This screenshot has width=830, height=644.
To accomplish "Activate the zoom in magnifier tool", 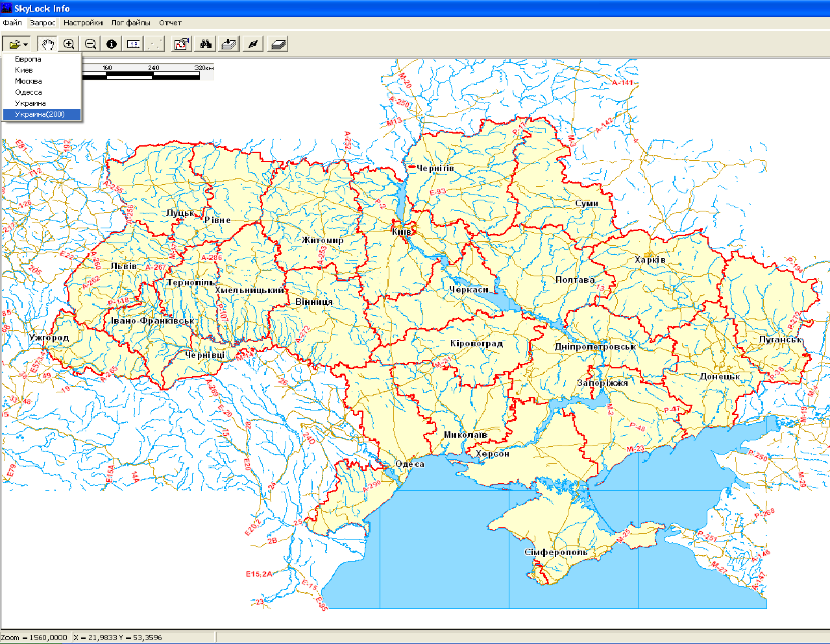I will point(69,44).
